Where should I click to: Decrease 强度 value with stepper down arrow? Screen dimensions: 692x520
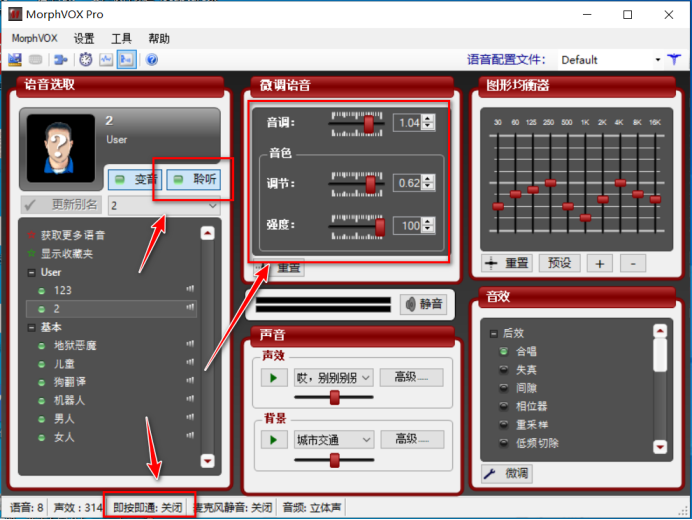pyautogui.click(x=428, y=229)
